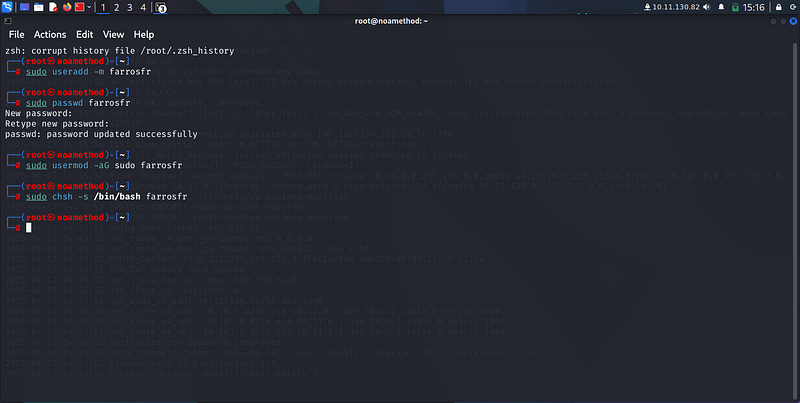Viewport: 800px width, 403px height.
Task: Open the File Manager from the panel
Action: [x=39, y=7]
